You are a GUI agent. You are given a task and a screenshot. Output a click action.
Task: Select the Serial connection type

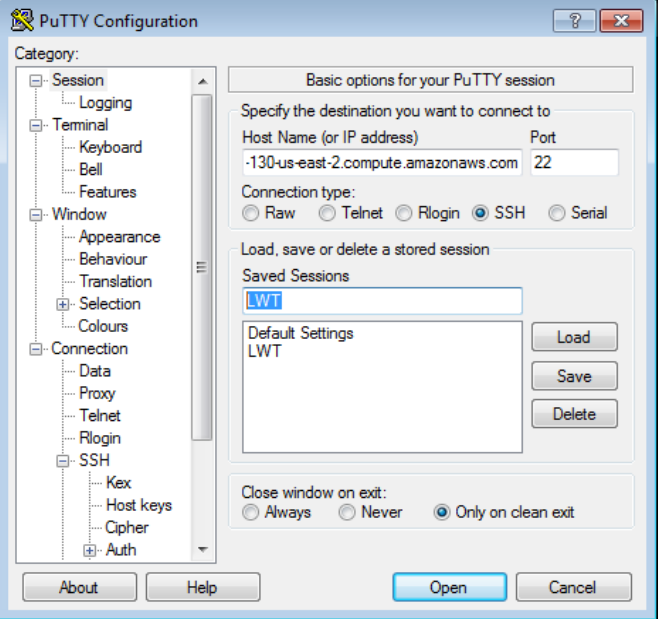click(x=556, y=213)
